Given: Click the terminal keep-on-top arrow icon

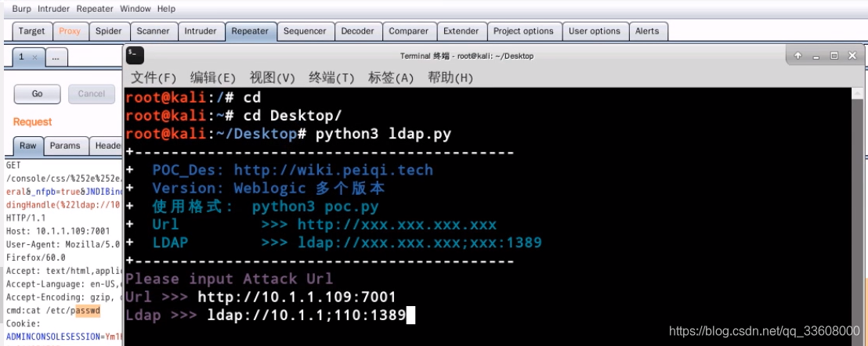Looking at the screenshot, I should [797, 56].
